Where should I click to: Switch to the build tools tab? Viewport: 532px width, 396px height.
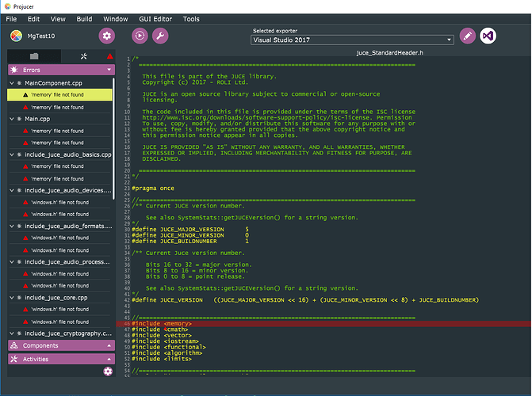pyautogui.click(x=84, y=57)
